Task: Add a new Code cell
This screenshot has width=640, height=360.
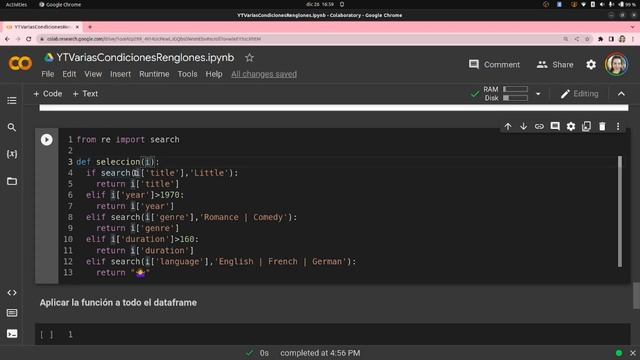Action: point(48,93)
